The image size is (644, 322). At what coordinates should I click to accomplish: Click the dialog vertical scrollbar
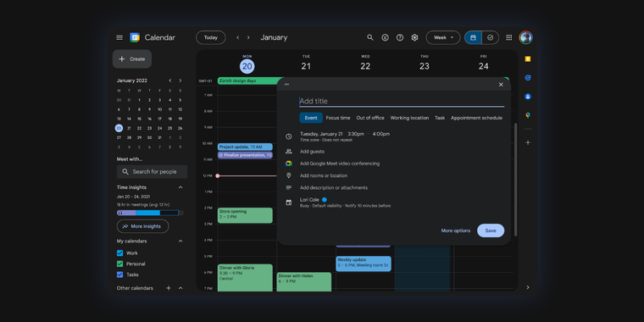pyautogui.click(x=515, y=180)
